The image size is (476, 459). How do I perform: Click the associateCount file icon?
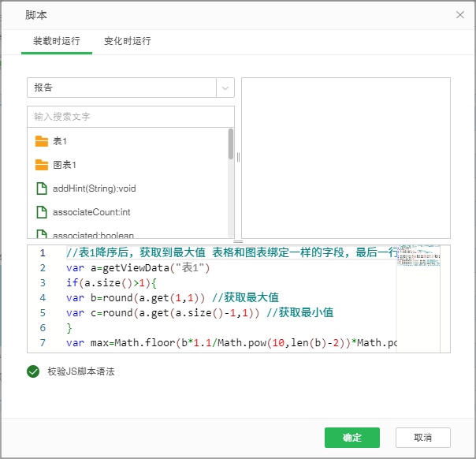pos(42,212)
